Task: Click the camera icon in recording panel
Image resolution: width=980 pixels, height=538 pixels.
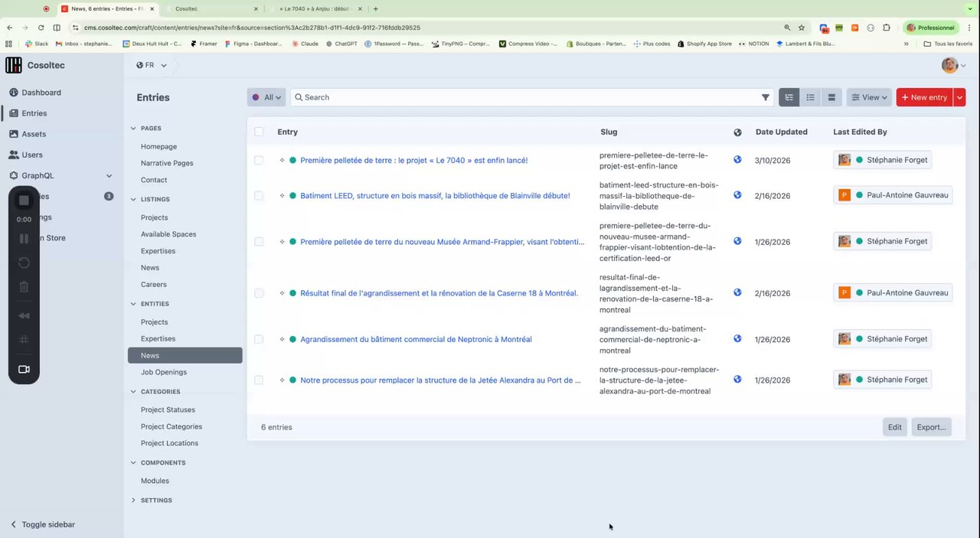Action: 24,370
